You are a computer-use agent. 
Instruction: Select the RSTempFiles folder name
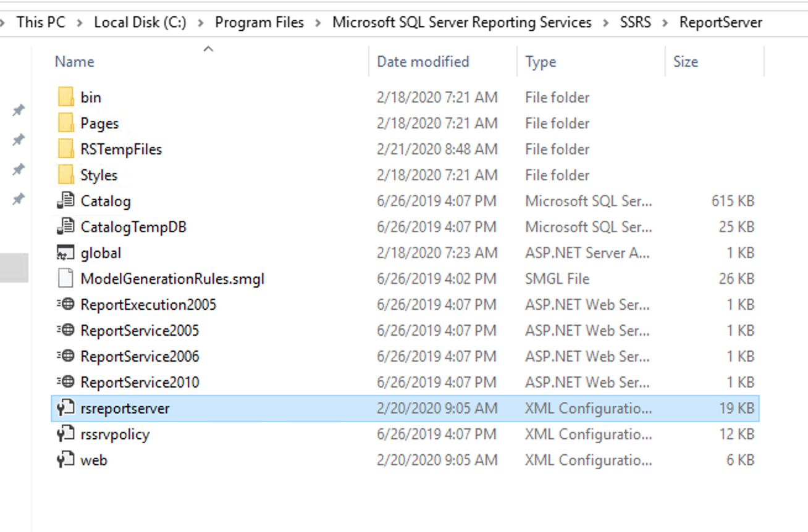tap(121, 149)
